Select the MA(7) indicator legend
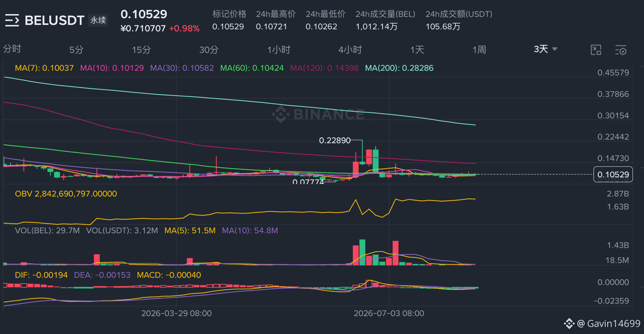Screen dimensions: 644x334 [44, 68]
